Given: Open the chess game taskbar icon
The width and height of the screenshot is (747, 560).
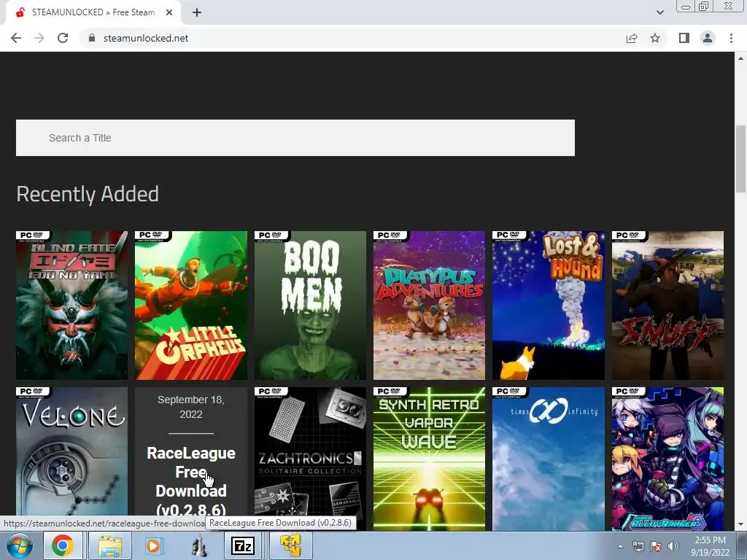Looking at the screenshot, I should pos(200,546).
